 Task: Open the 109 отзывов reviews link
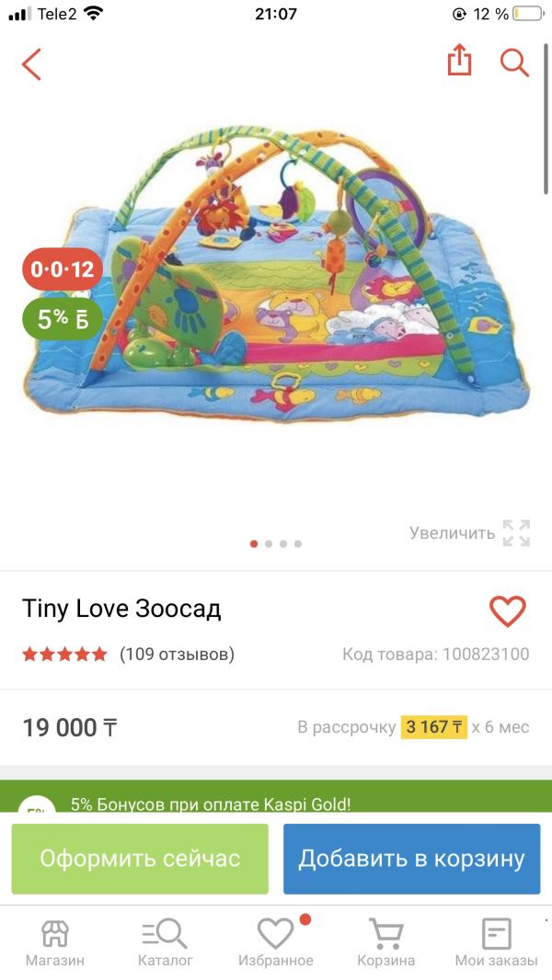pos(177,655)
